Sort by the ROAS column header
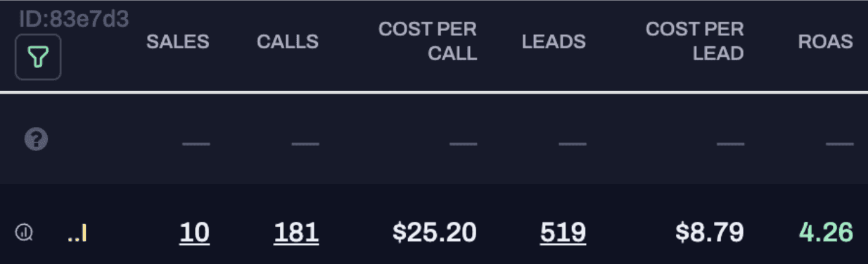Image resolution: width=868 pixels, height=264 pixels. [826, 41]
